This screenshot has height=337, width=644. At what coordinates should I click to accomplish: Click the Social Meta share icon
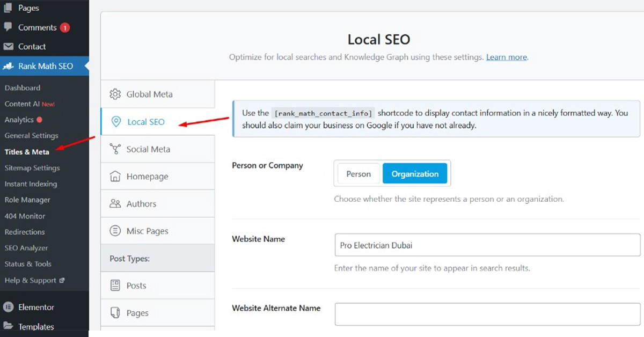(115, 149)
